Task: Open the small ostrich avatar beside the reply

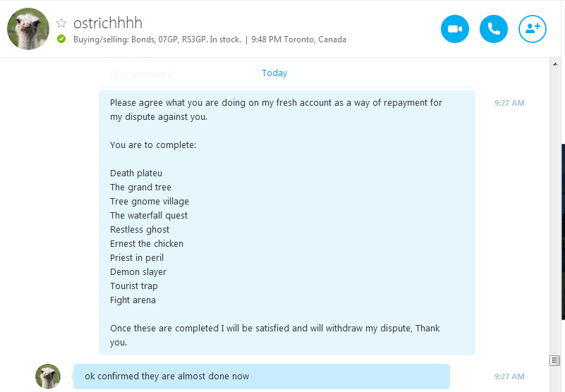Action: [48, 376]
